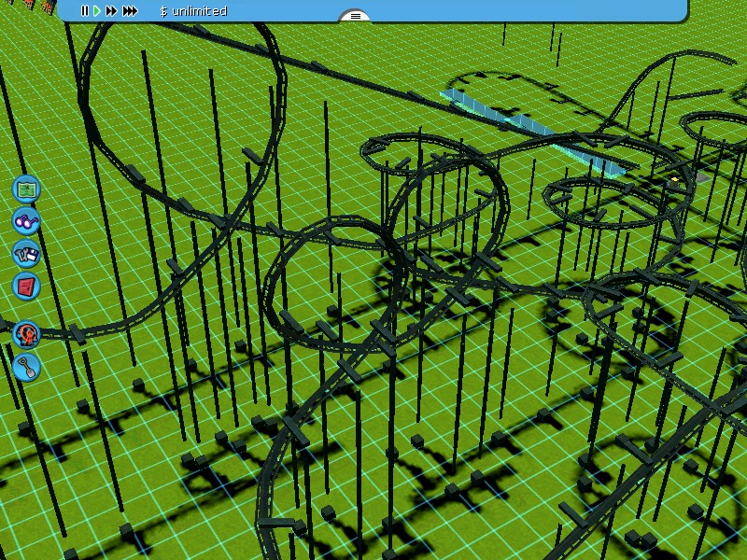Set game to normal play speed
The image size is (747, 560).
pyautogui.click(x=97, y=11)
